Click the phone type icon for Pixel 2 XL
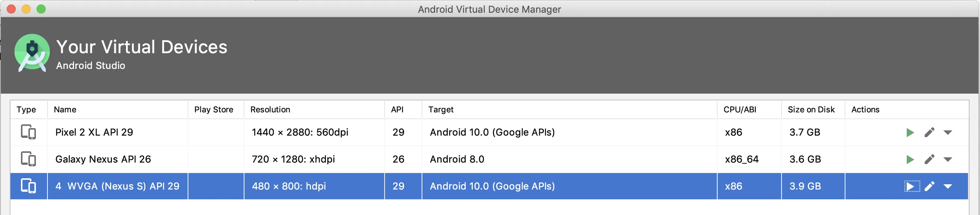Image resolution: width=980 pixels, height=215 pixels. tap(28, 132)
